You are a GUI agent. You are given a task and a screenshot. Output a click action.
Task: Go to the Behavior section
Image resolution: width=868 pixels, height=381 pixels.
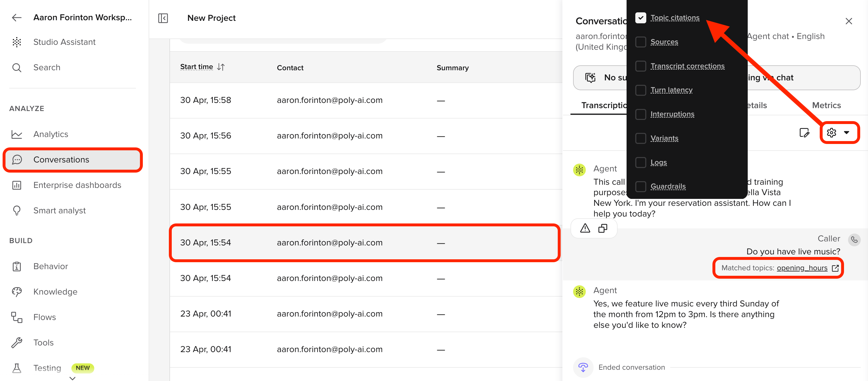(51, 266)
